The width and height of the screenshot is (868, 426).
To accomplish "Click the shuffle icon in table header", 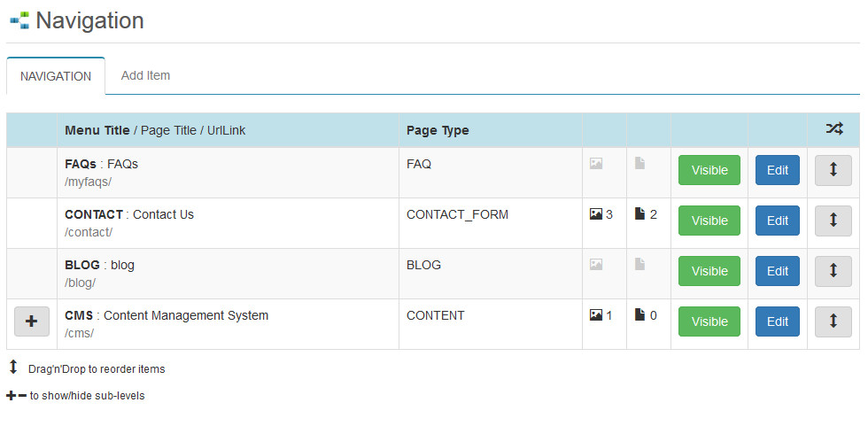I will click(x=834, y=129).
